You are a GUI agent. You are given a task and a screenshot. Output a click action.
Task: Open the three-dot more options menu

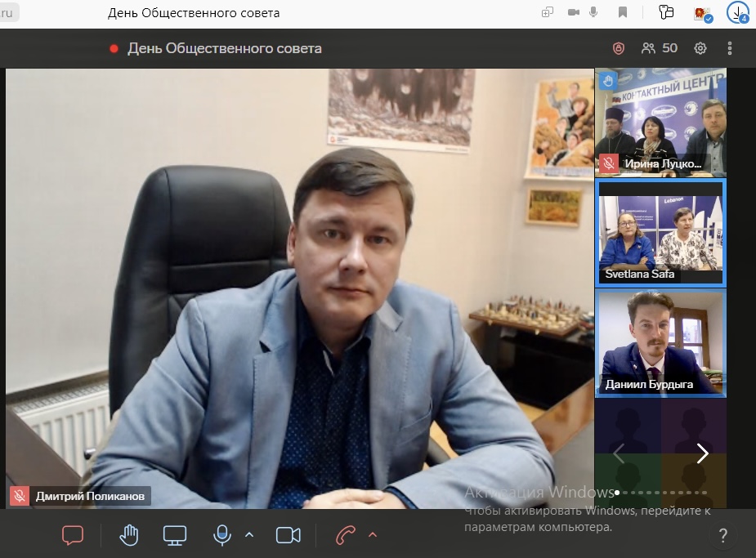730,48
